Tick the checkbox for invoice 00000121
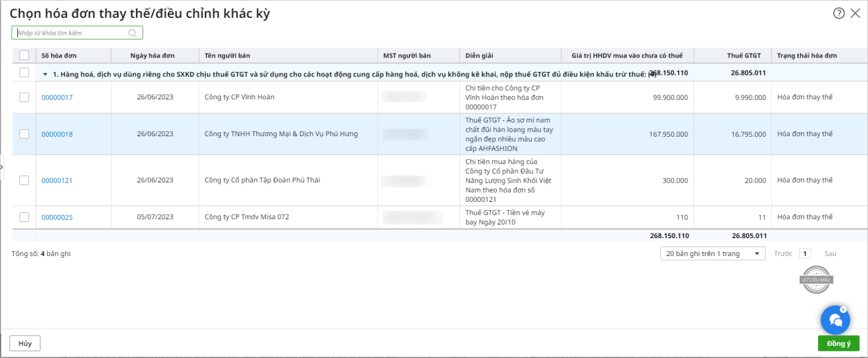This screenshot has height=358, width=868. [24, 180]
